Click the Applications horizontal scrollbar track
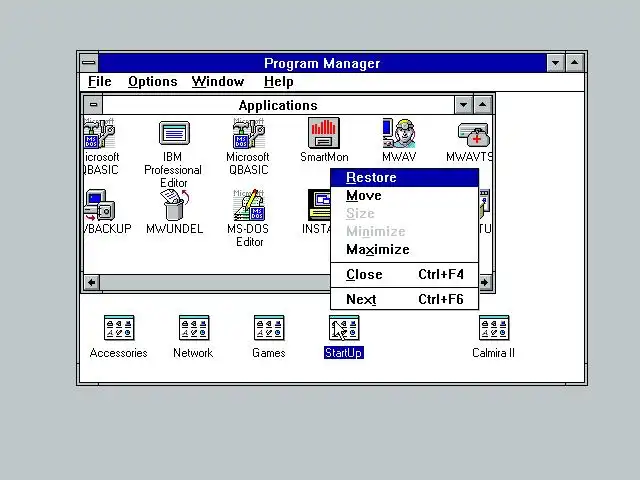The width and height of the screenshot is (640, 480). (x=215, y=282)
